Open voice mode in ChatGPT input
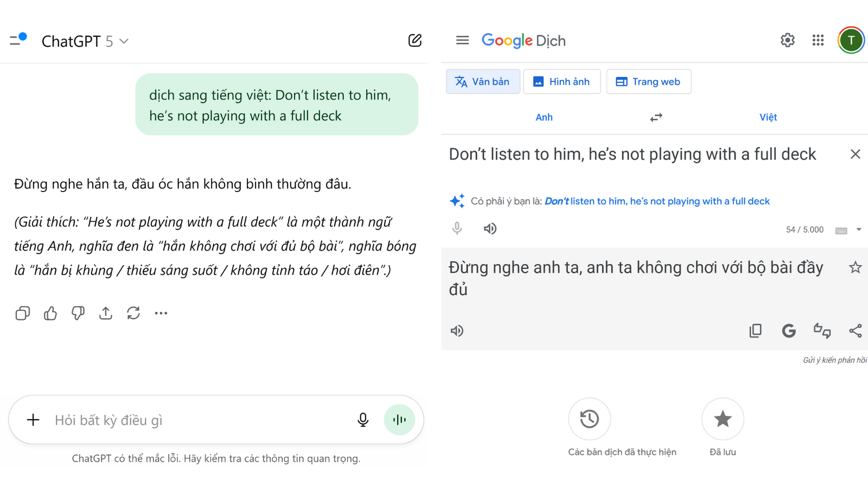Screen dimensions: 868x488 (x=399, y=420)
